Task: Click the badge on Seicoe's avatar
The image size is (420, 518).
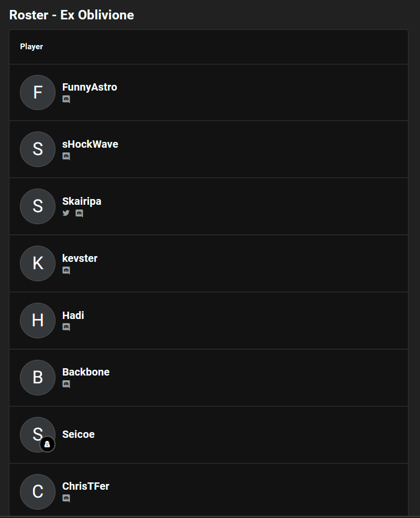Action: tap(47, 445)
